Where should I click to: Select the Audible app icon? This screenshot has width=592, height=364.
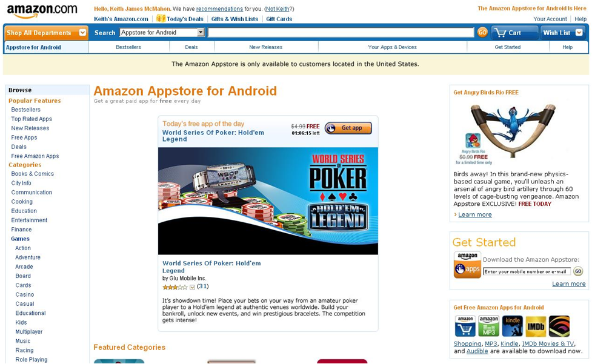tap(559, 326)
